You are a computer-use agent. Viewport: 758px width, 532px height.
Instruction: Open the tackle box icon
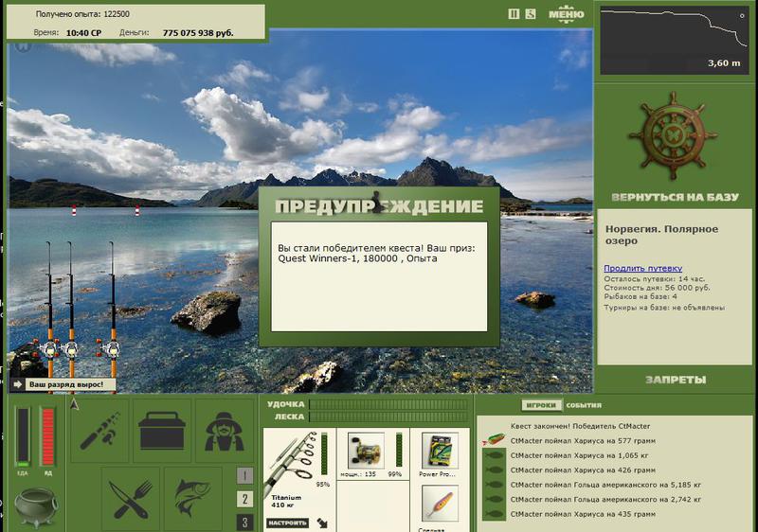[162, 430]
